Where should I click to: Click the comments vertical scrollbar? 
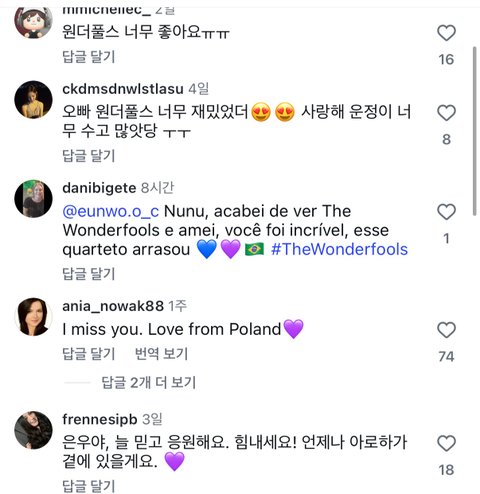pyautogui.click(x=475, y=132)
